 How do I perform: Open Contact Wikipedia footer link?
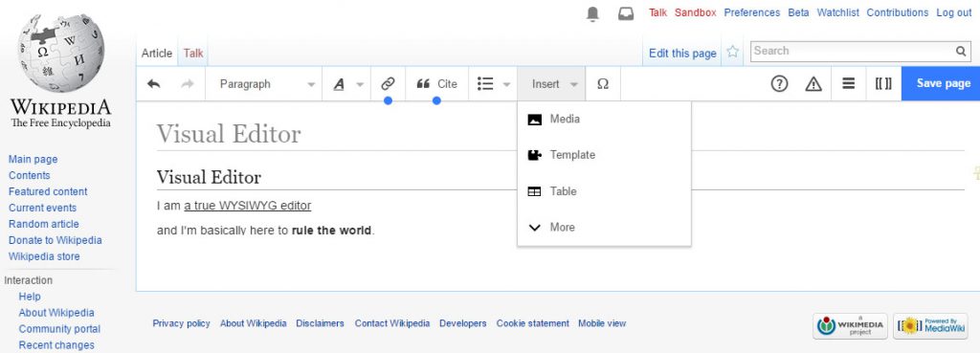391,323
